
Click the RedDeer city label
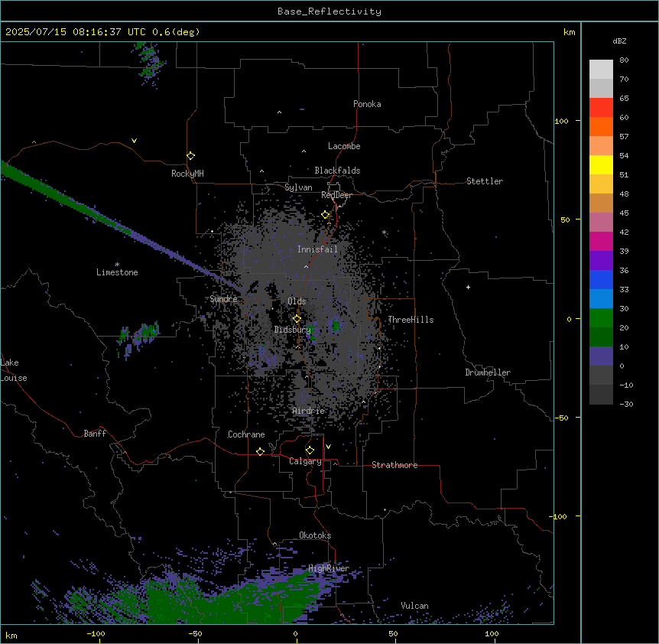(x=336, y=195)
